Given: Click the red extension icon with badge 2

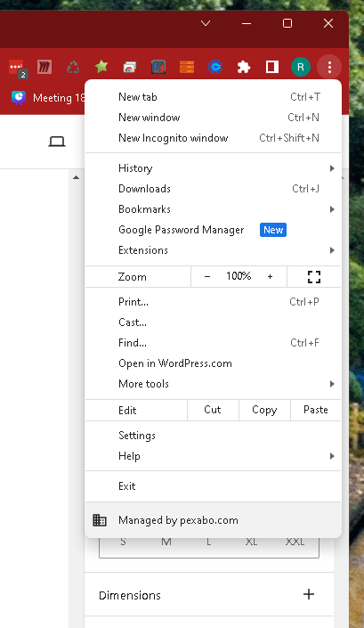Looking at the screenshot, I should point(18,69).
